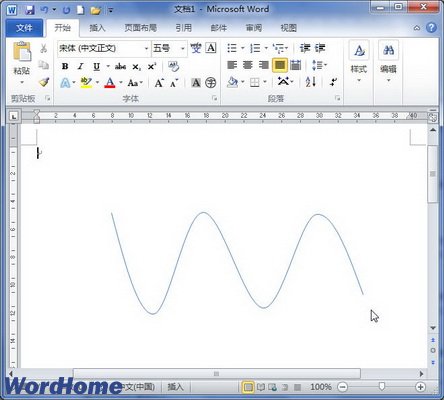Click the Open folder icon in quick access toolbar
This screenshot has height=400, width=444.
96,10
